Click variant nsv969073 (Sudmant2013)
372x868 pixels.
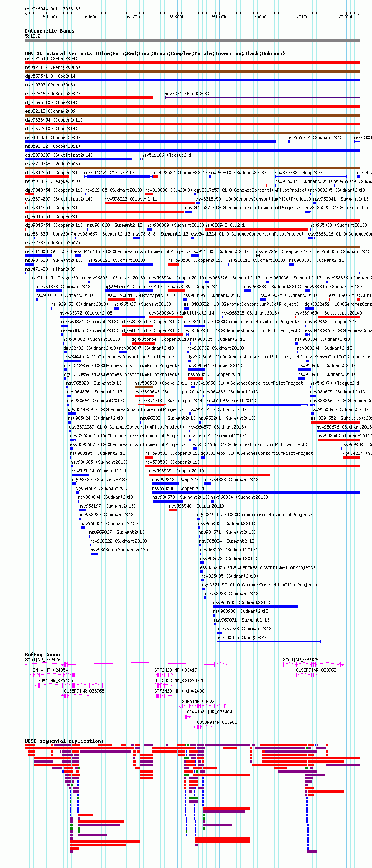[245, 629]
